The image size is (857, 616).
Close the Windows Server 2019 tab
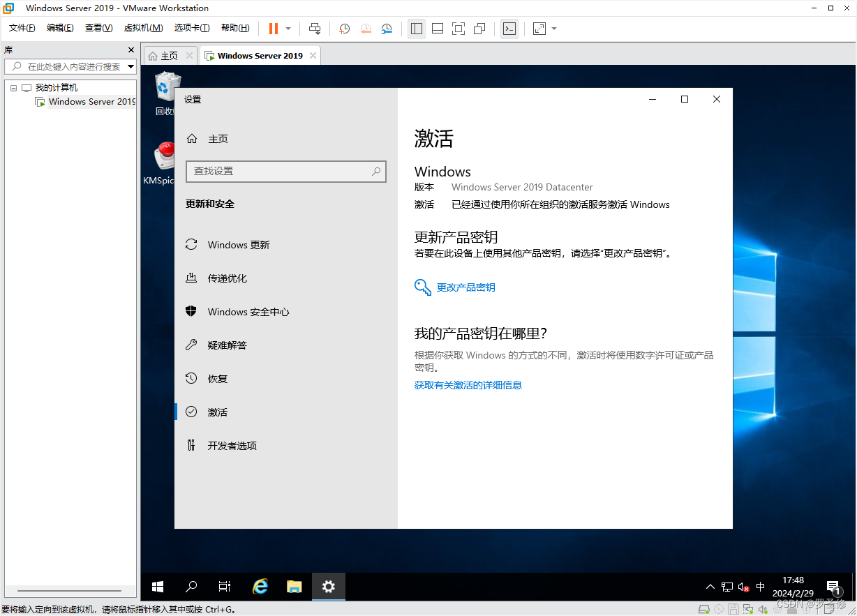tap(313, 56)
